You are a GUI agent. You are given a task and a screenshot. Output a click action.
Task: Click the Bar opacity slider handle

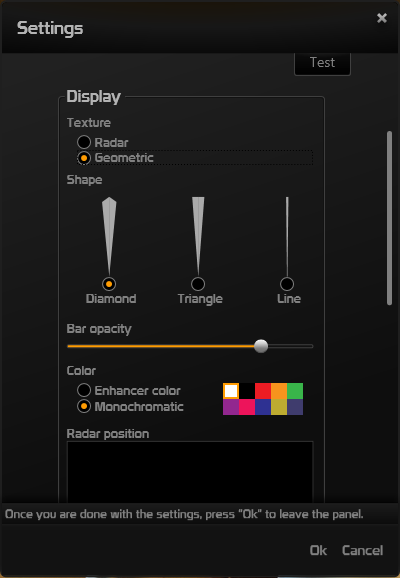[x=261, y=346]
